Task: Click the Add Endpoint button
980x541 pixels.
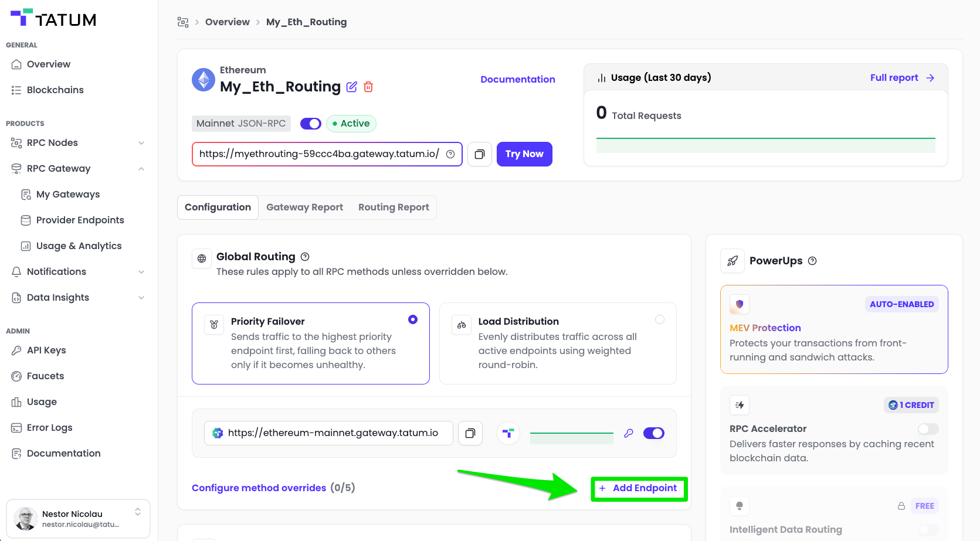Action: point(639,489)
